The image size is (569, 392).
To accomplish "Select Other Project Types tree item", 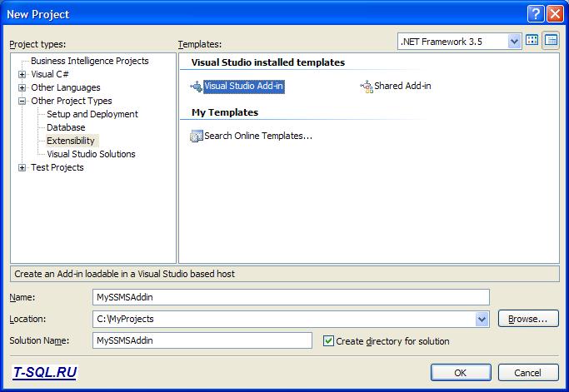I will pos(72,101).
